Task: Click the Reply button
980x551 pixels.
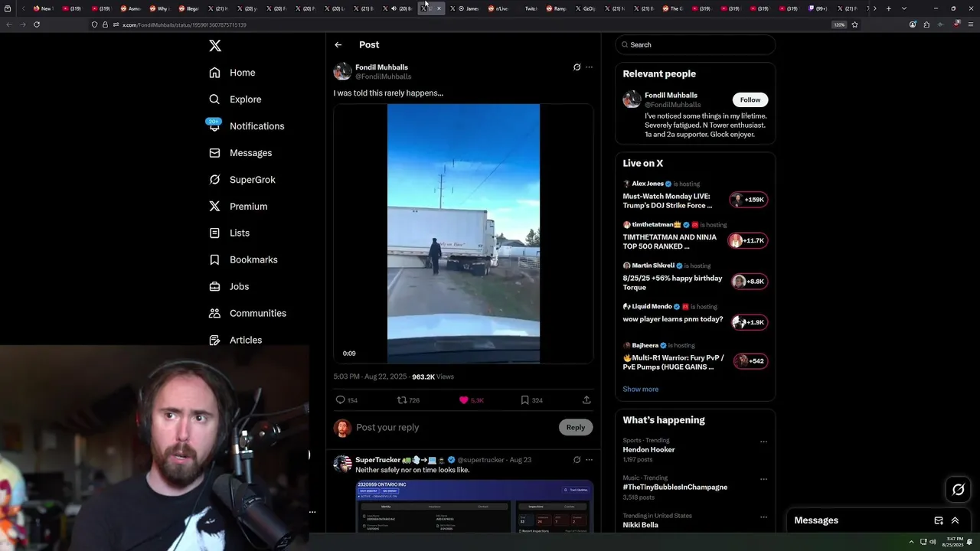Action: coord(576,428)
